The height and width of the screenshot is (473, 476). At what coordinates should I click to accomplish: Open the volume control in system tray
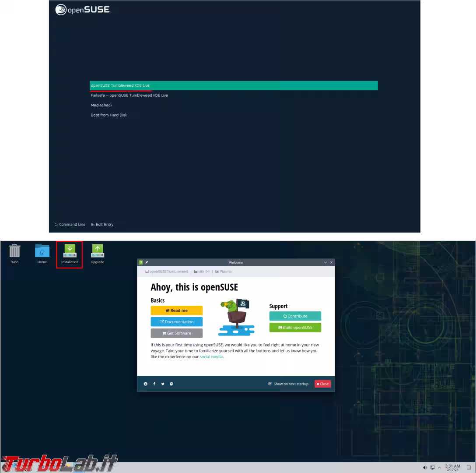[x=425, y=468]
